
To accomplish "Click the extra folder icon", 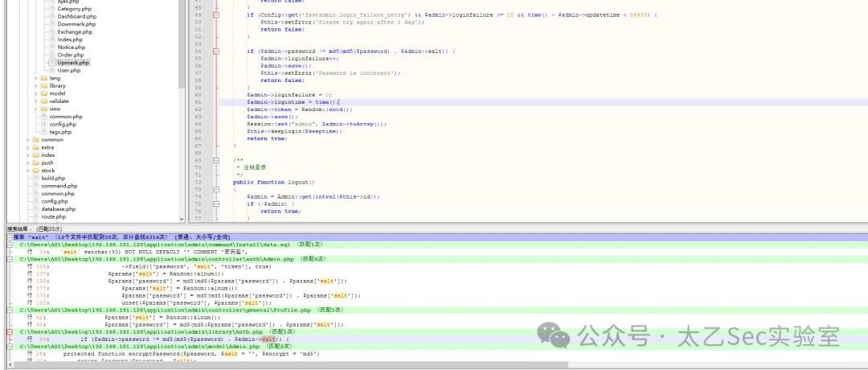I will point(36,147).
